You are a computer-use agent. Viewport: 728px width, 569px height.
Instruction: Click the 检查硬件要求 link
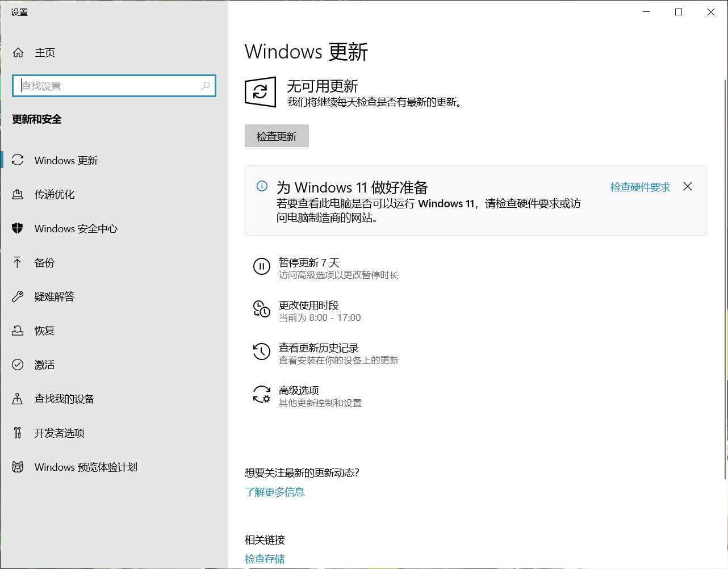pos(640,187)
